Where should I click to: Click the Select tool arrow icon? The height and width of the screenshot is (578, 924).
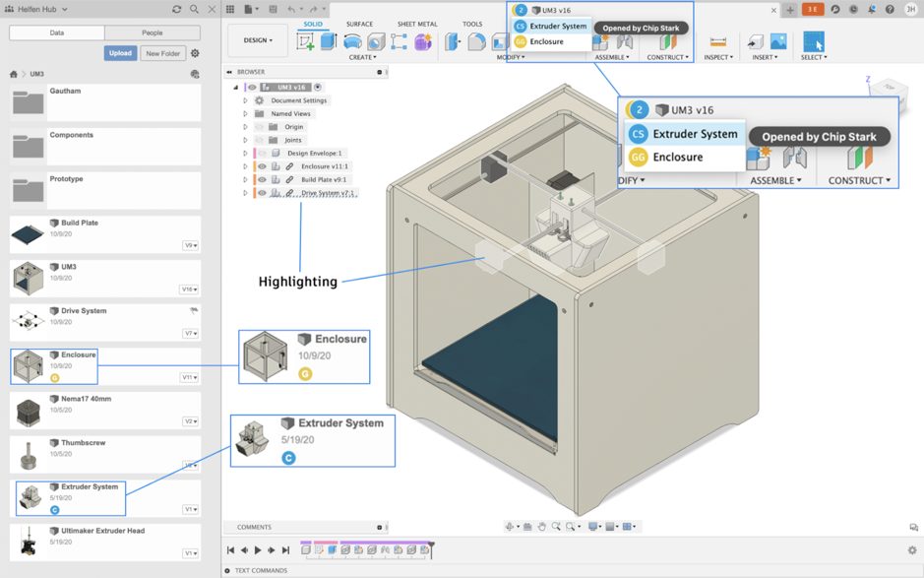(x=814, y=41)
